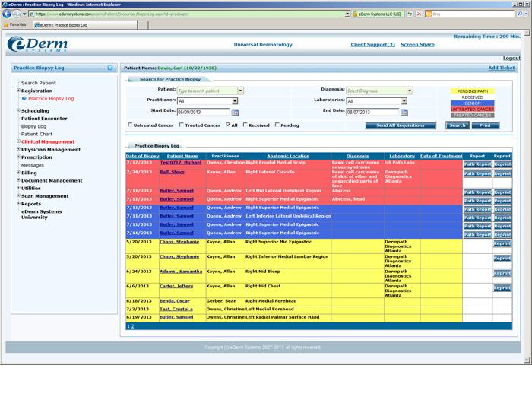
Task: Click the browser Stop (X) icon
Action: coord(419,14)
